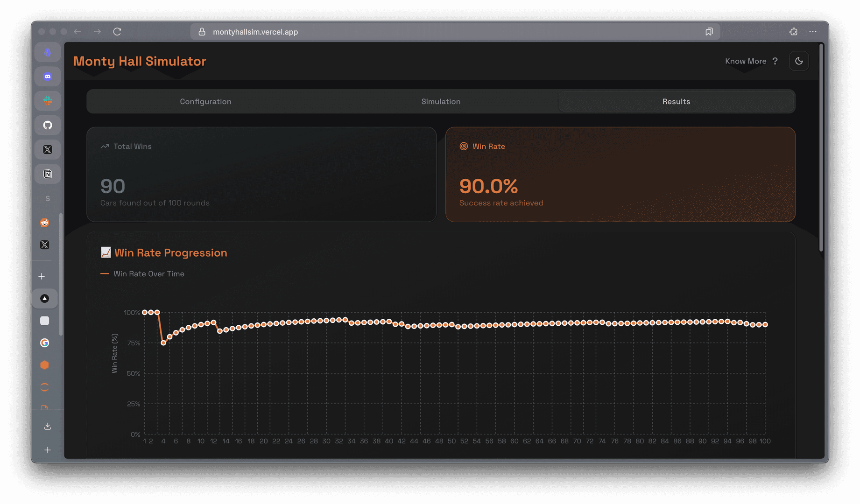Open the Google tab in the sidebar
The image size is (860, 504).
click(x=45, y=343)
